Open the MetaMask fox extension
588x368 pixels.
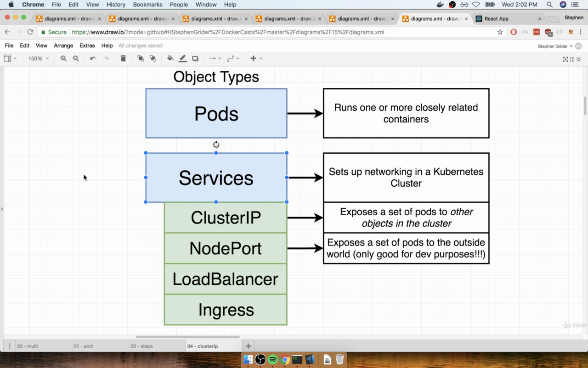pyautogui.click(x=571, y=32)
